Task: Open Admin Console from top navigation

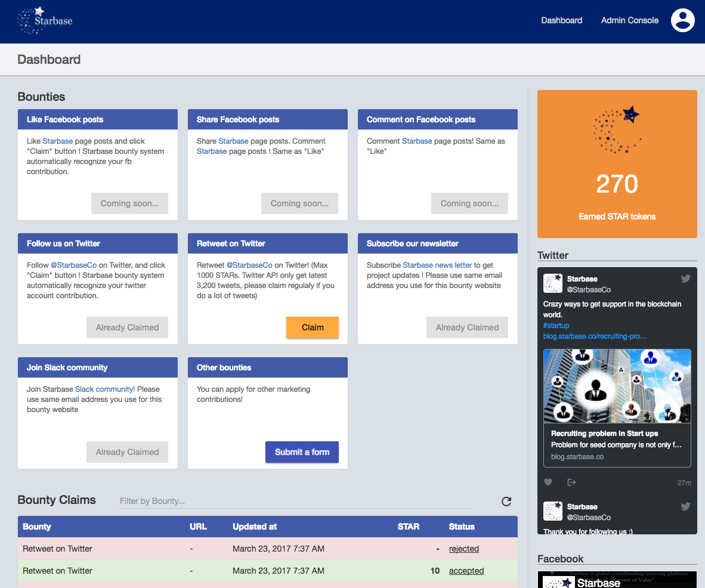Action: 629,20
